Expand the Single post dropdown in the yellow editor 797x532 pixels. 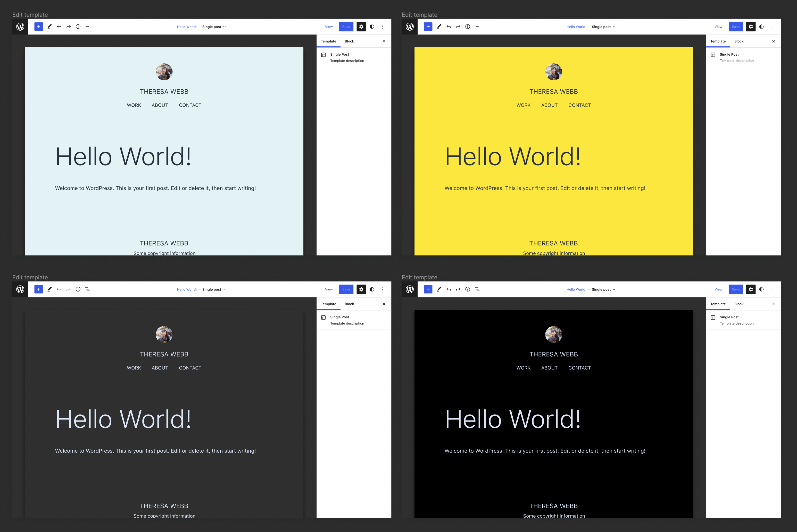click(x=603, y=27)
